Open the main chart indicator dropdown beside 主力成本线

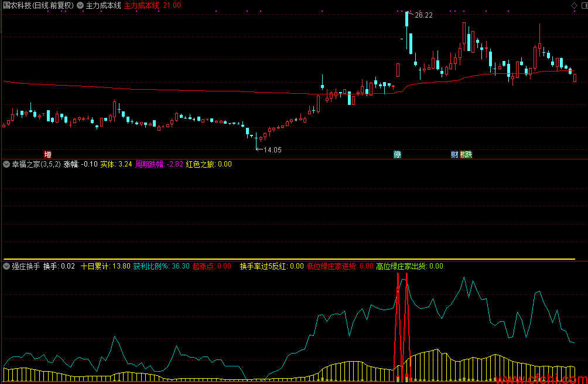pyautogui.click(x=80, y=6)
